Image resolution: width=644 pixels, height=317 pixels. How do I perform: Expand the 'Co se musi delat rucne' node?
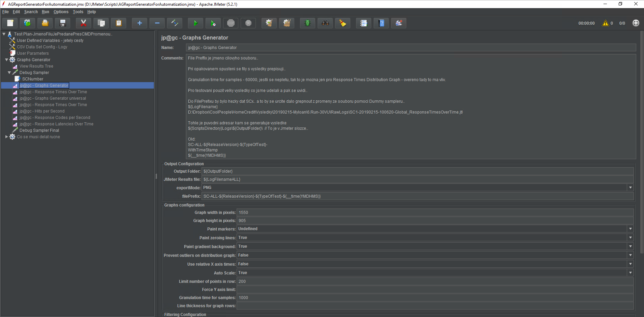[6, 137]
